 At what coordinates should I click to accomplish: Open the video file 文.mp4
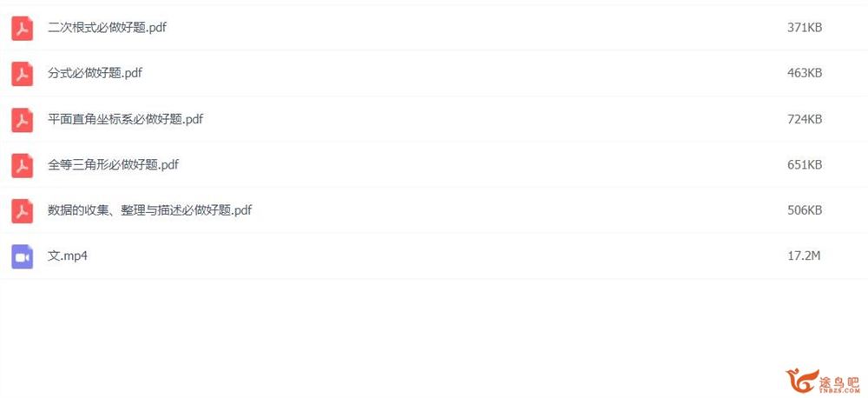[x=68, y=256]
